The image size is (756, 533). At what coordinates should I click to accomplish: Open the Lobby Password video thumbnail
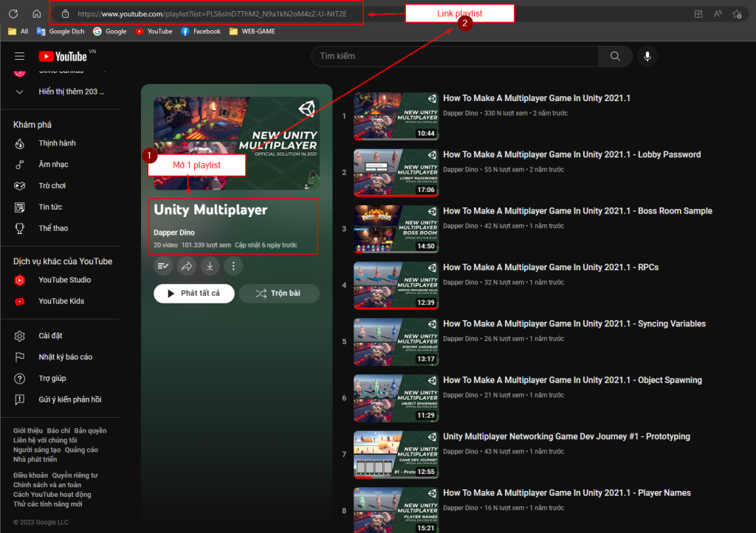click(x=396, y=173)
